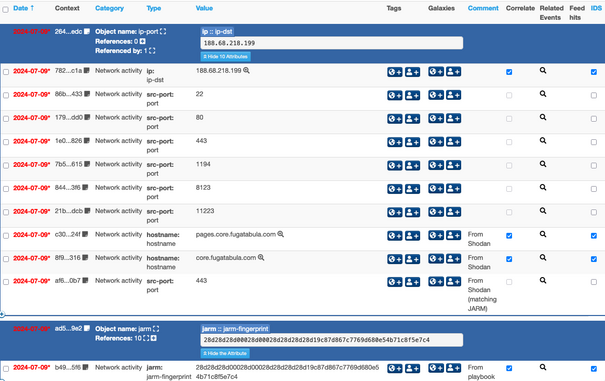Add reference plus icon on jarm object
Screen dimensions: 605x381
[154, 338]
